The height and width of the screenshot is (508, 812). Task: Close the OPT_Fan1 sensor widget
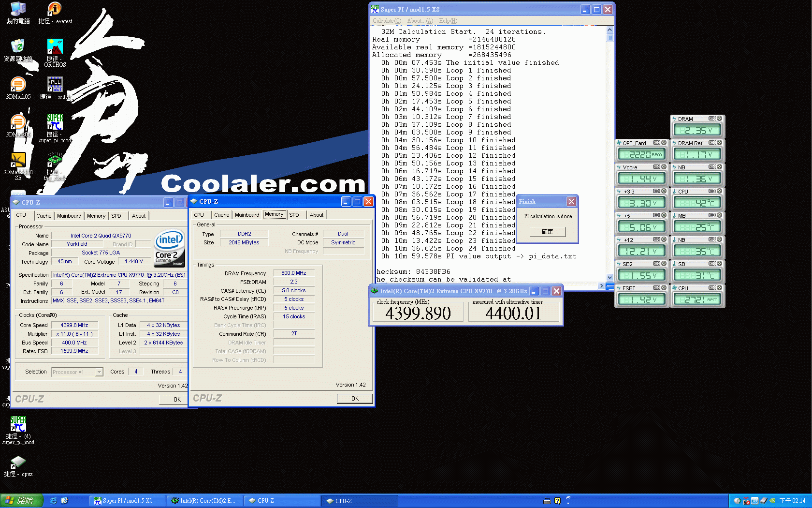(x=664, y=143)
